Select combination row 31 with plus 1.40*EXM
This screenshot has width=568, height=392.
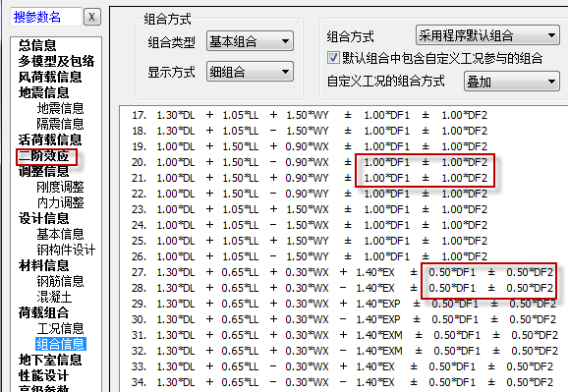(345, 335)
